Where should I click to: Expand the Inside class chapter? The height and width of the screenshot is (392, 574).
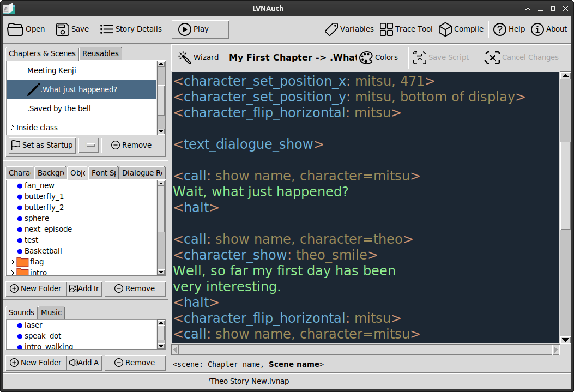pyautogui.click(x=12, y=128)
